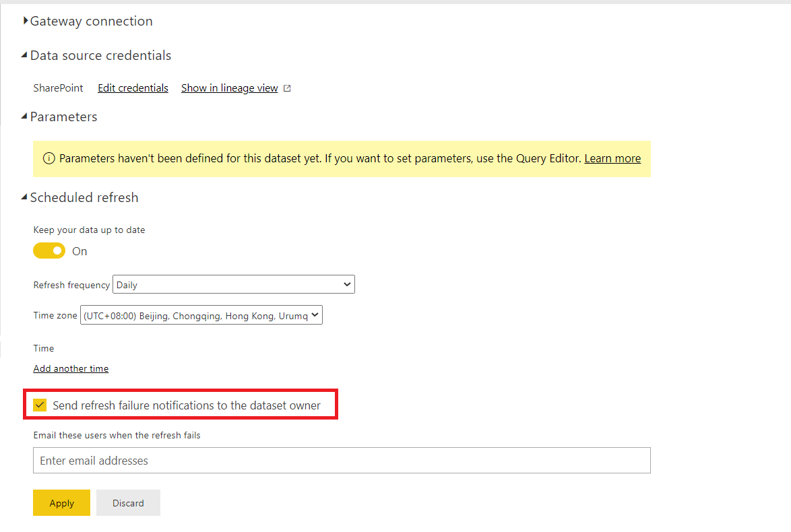
Task: Collapse the Scheduled refresh section
Action: click(80, 197)
